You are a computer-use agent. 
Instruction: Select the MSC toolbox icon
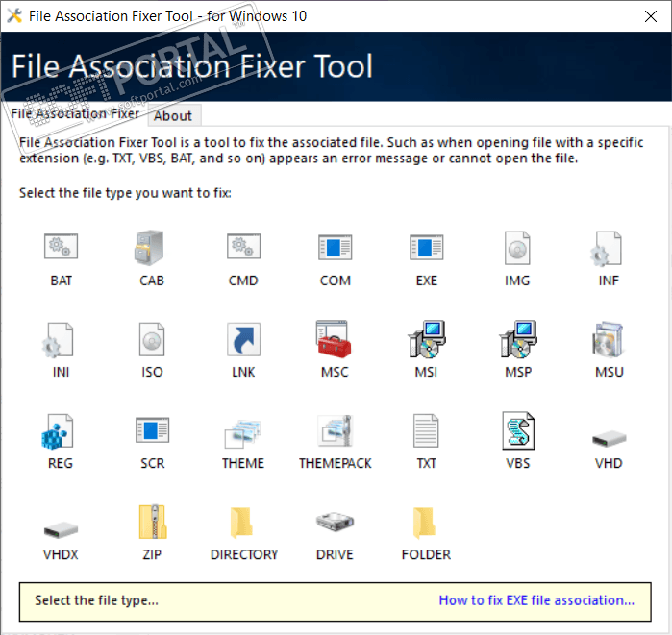(x=334, y=339)
